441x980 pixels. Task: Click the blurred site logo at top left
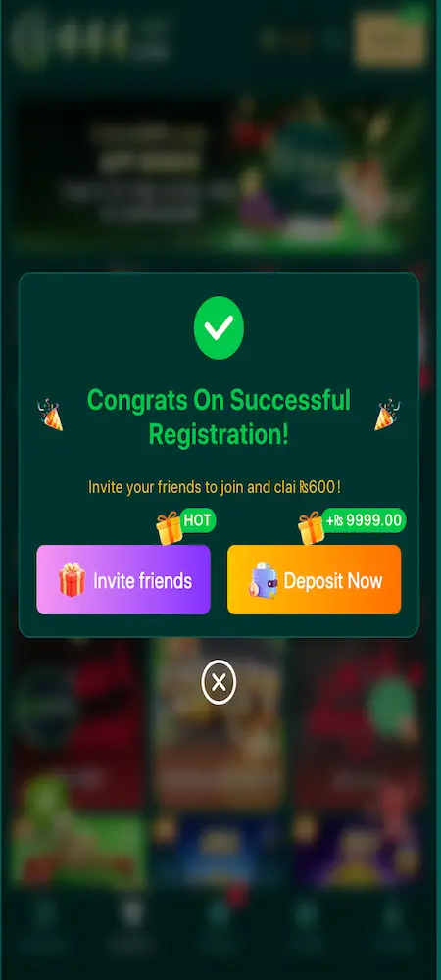click(90, 39)
